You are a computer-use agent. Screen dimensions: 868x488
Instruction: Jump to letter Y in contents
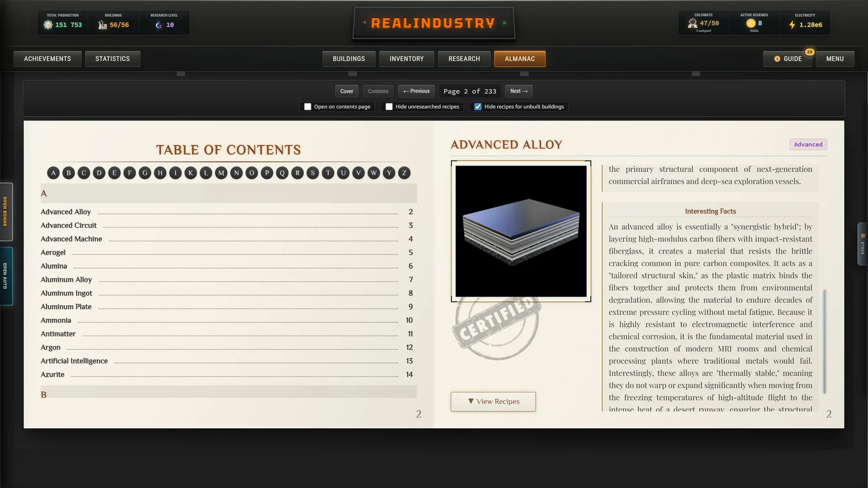pos(389,173)
